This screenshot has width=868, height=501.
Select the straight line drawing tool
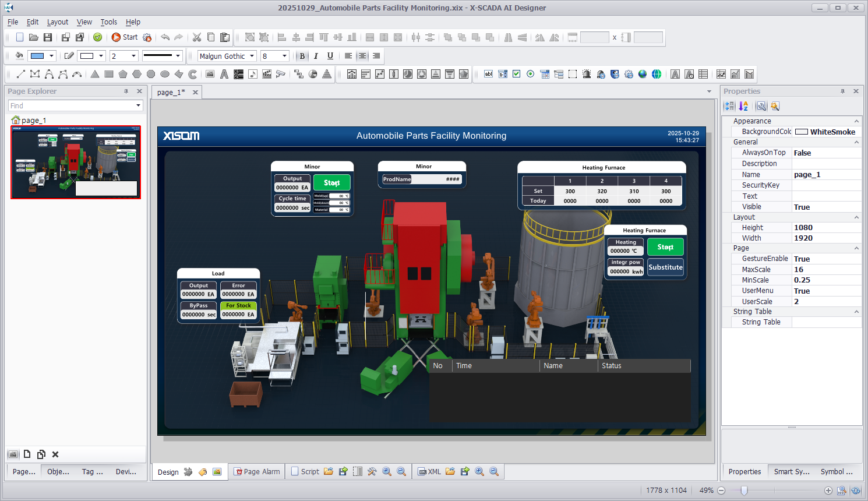(21, 74)
